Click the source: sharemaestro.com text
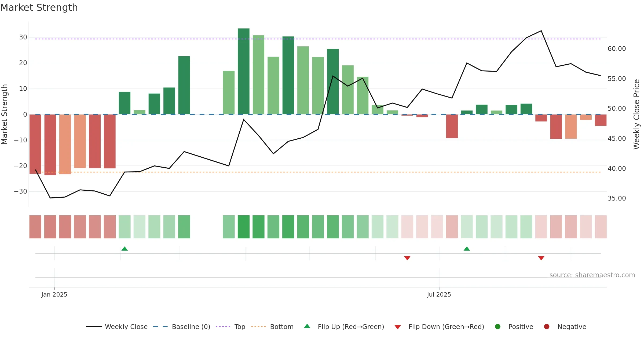The width and height of the screenshot is (644, 362). click(592, 275)
